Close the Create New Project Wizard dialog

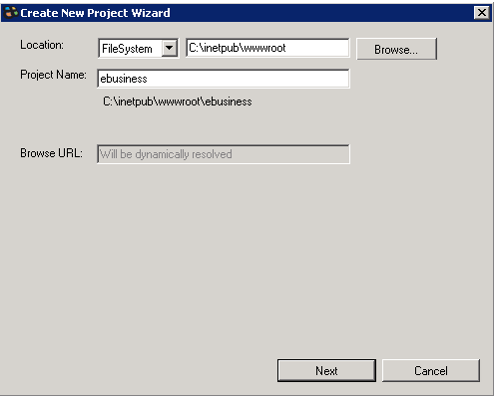482,13
